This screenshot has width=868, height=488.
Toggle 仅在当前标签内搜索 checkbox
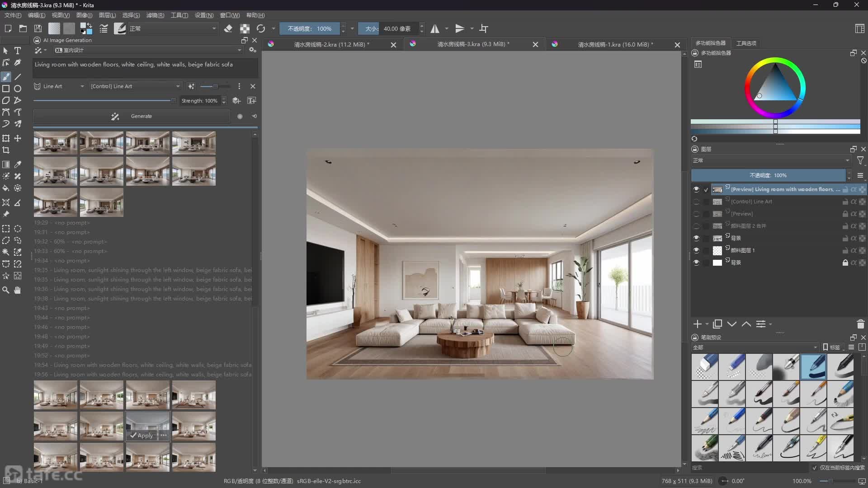click(x=815, y=468)
